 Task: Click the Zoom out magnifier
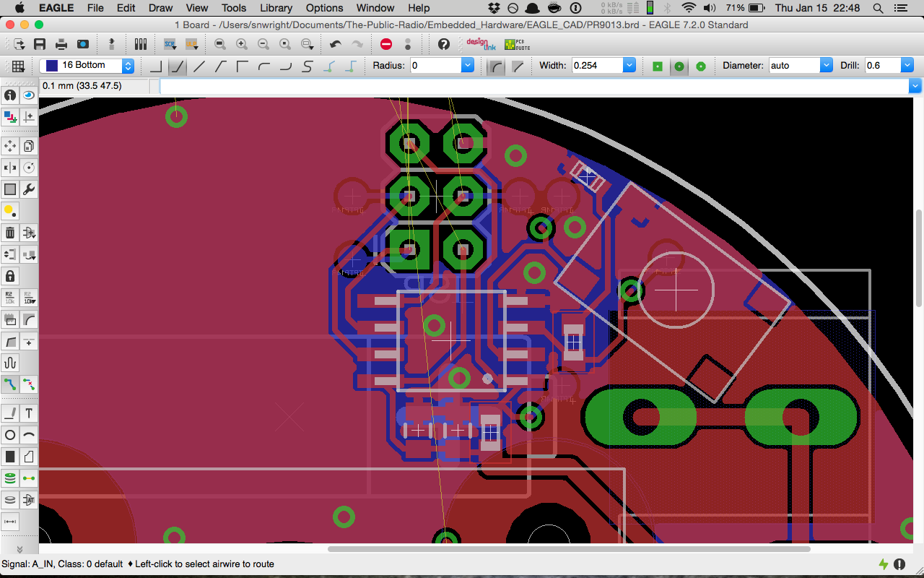(x=263, y=44)
